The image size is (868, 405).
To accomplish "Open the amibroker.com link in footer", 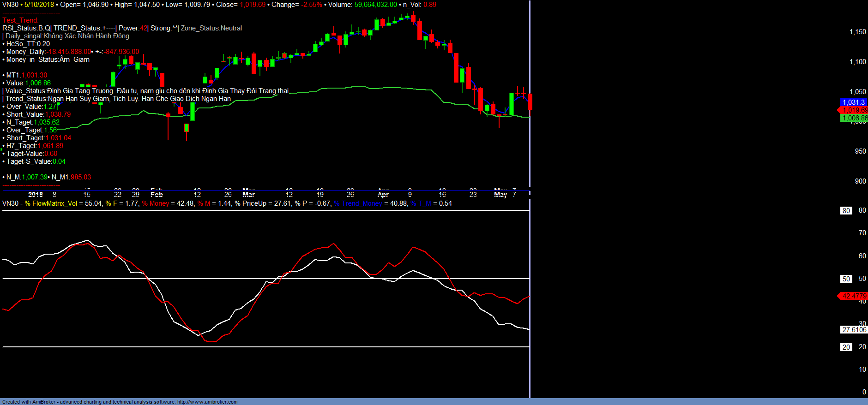I will (207, 402).
